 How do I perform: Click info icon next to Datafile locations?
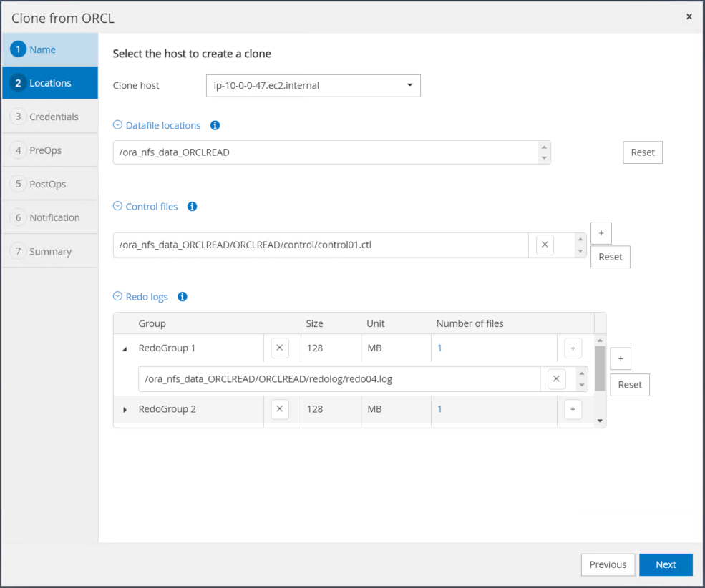(x=215, y=125)
